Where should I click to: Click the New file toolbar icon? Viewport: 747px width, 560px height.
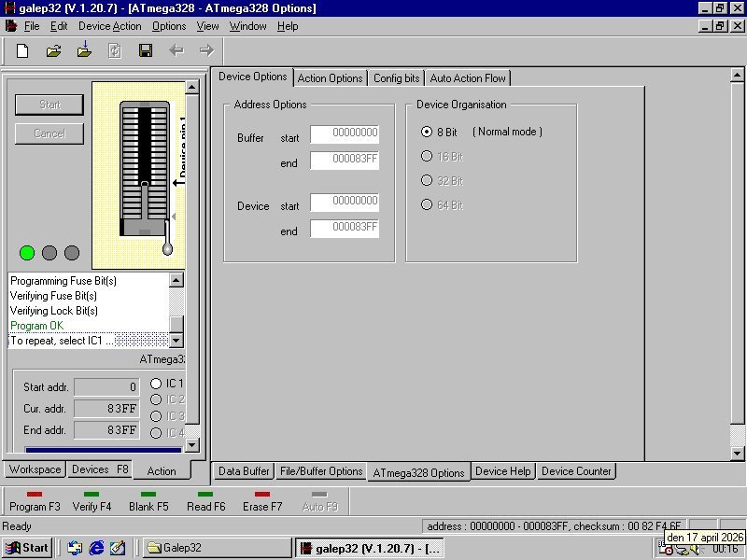pos(22,50)
